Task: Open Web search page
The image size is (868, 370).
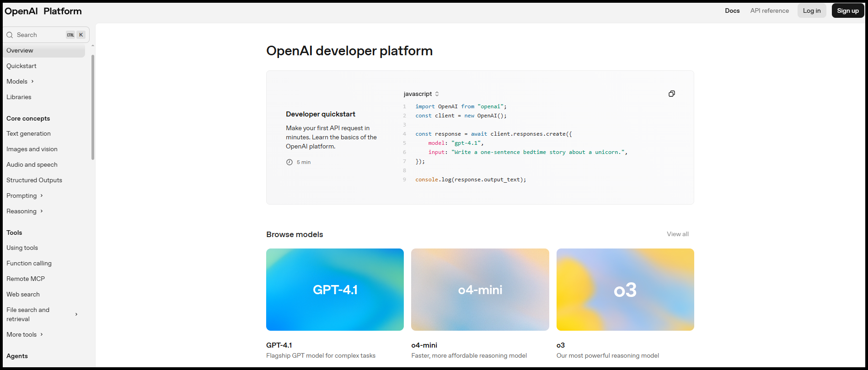Action: [23, 294]
